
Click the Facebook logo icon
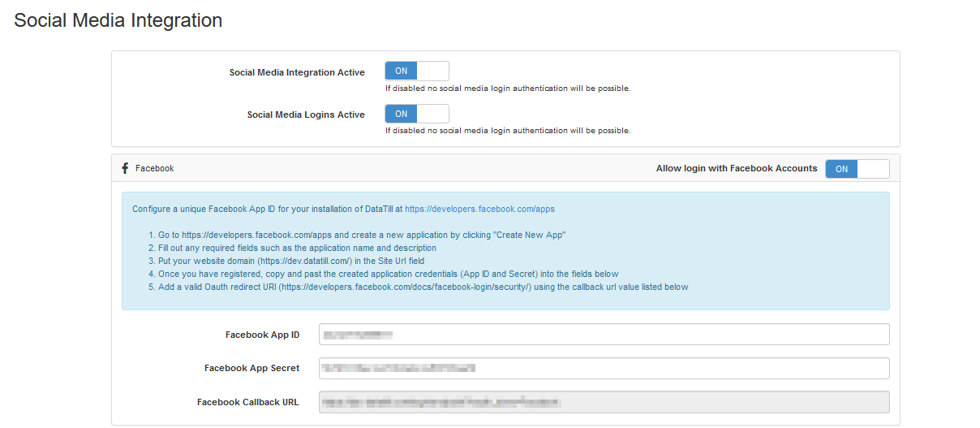[125, 168]
